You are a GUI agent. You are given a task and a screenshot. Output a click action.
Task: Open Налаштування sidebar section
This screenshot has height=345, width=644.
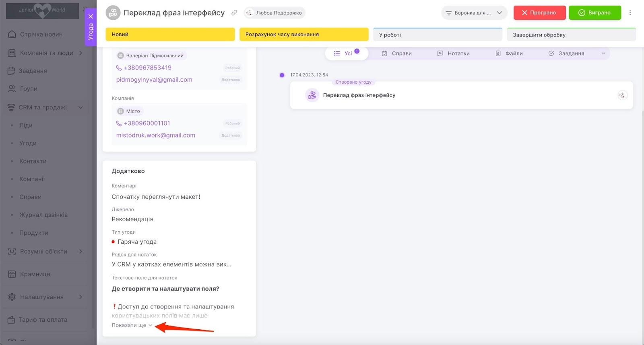point(42,297)
